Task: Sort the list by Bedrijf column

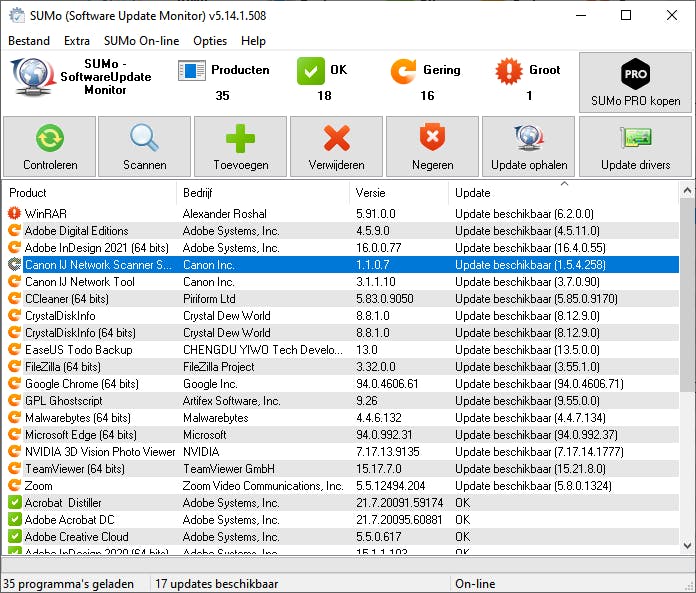Action: pyautogui.click(x=263, y=193)
